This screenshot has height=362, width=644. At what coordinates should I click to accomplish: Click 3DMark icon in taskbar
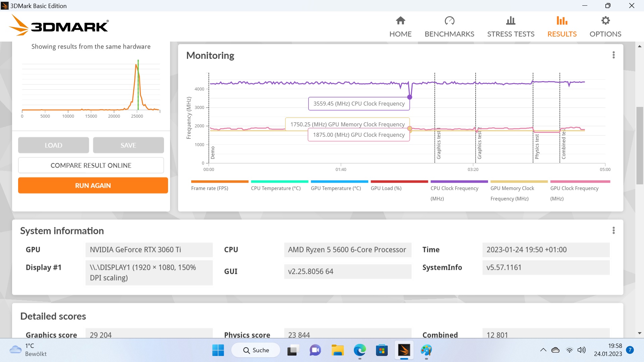[x=404, y=350]
